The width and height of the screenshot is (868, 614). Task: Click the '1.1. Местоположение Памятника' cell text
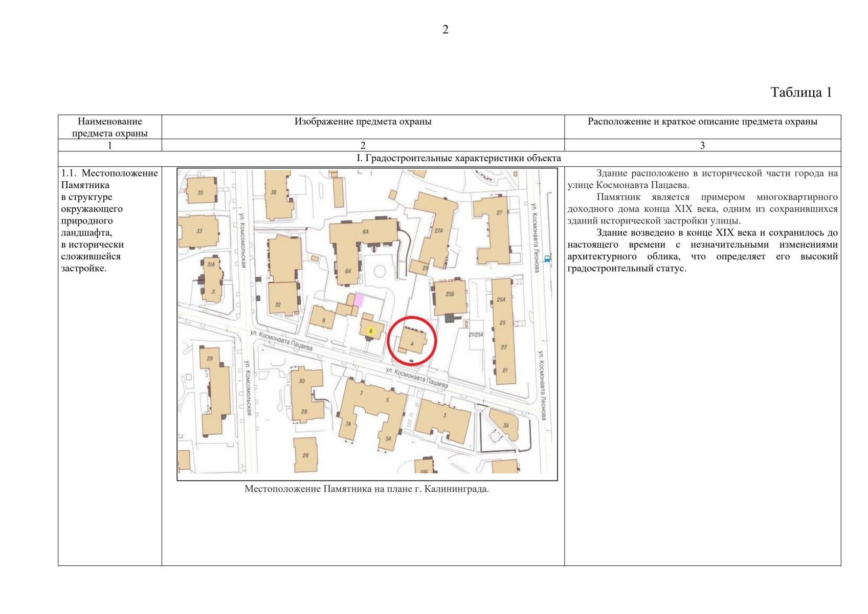[109, 179]
